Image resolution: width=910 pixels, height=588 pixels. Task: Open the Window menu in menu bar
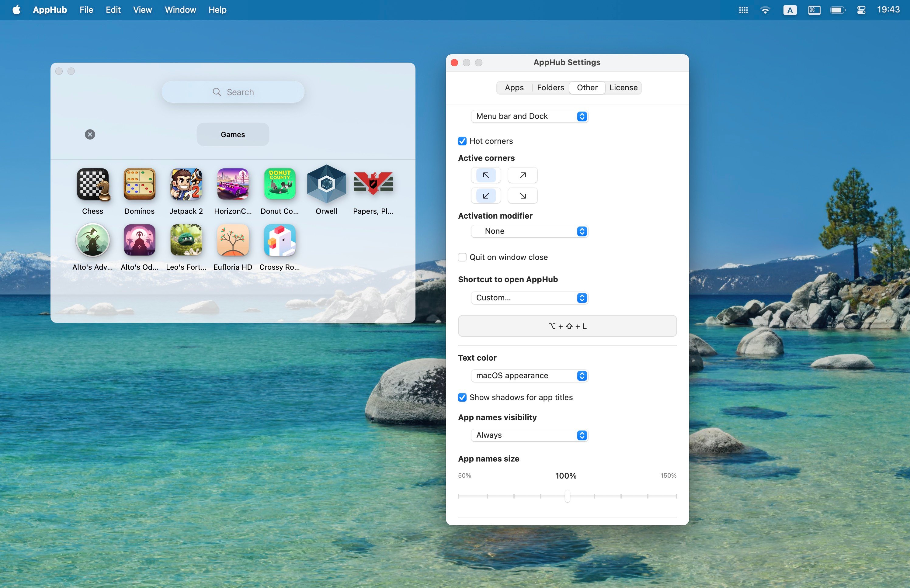(180, 10)
